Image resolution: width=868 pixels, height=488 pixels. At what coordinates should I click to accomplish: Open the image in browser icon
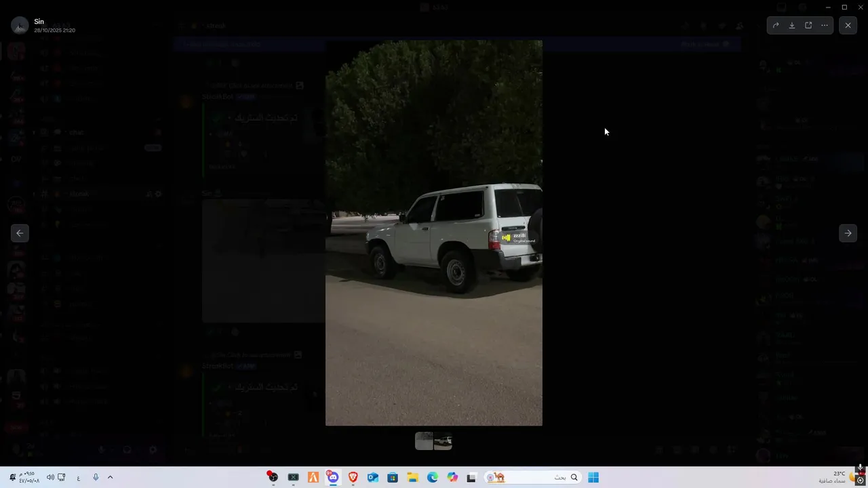[x=808, y=25]
